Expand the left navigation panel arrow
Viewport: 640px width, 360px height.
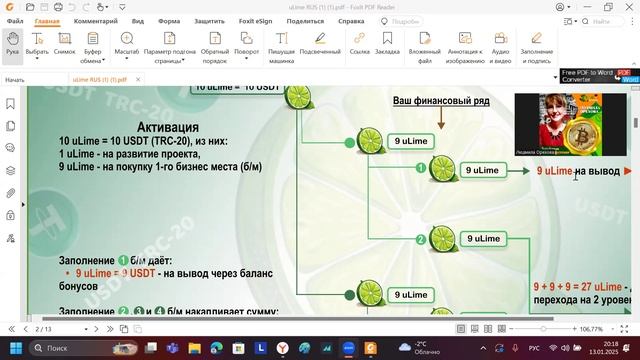click(x=23, y=204)
